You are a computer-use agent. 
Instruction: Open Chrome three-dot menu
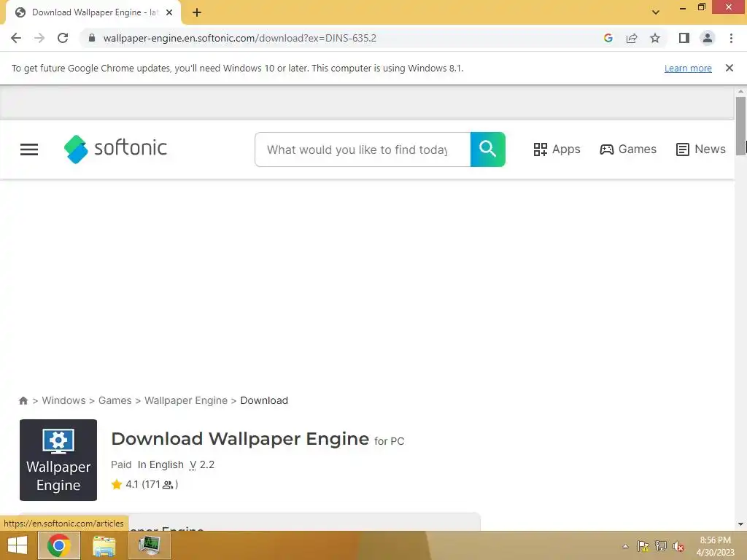click(731, 38)
